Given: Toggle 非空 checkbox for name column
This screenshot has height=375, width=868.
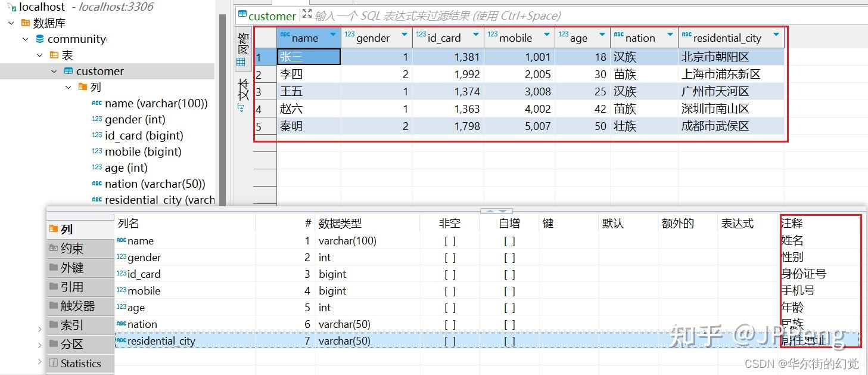Looking at the screenshot, I should pos(450,241).
